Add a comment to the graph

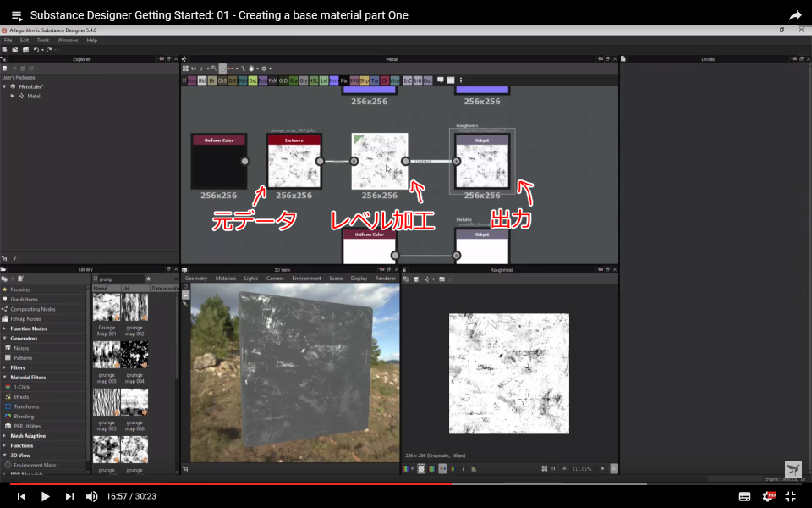click(440, 80)
